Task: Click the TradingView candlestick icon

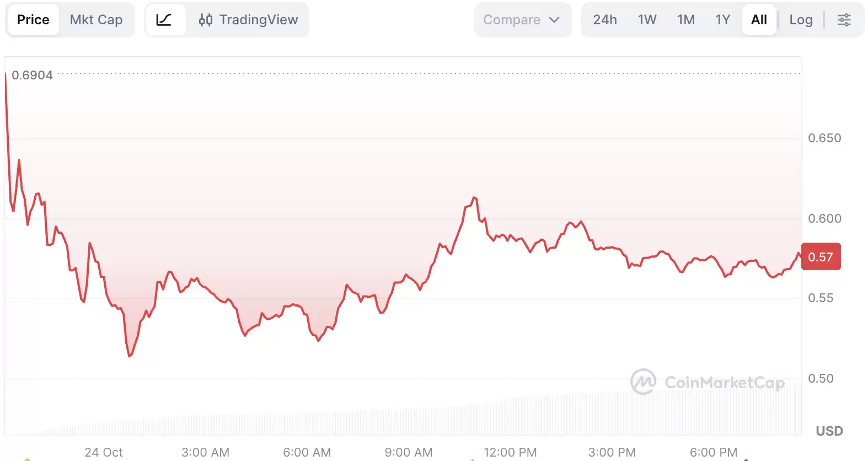Action: [205, 20]
